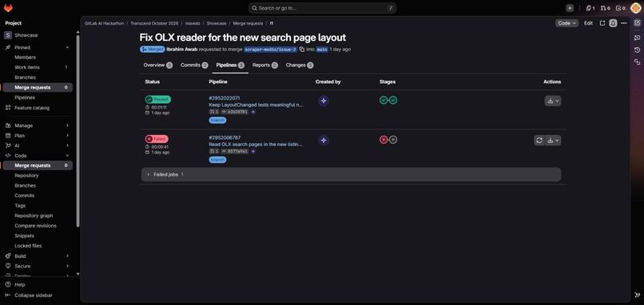Image resolution: width=644 pixels, height=305 pixels.
Task: Open Members in the sidebar
Action: point(38,57)
